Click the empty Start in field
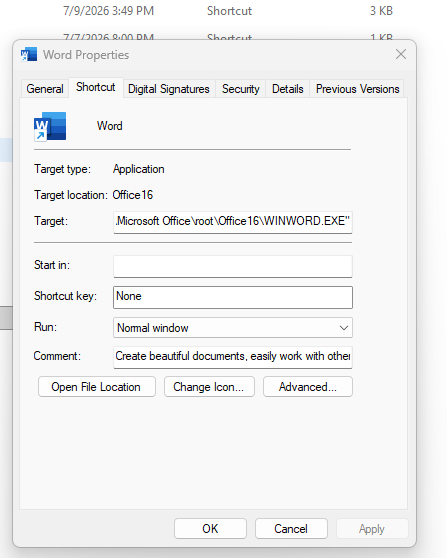 point(233,266)
